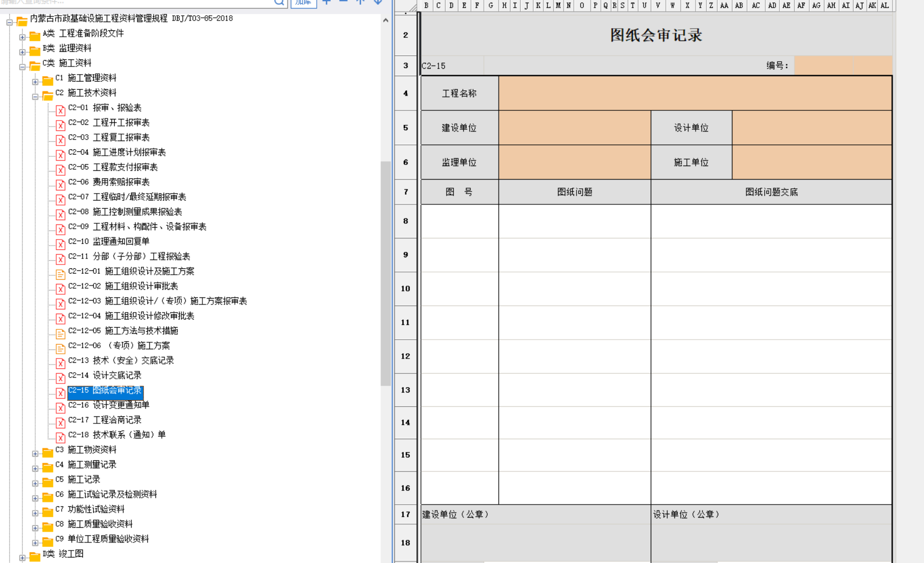Click the 工程名称 input cell
The width and height of the screenshot is (924, 563).
click(x=694, y=94)
